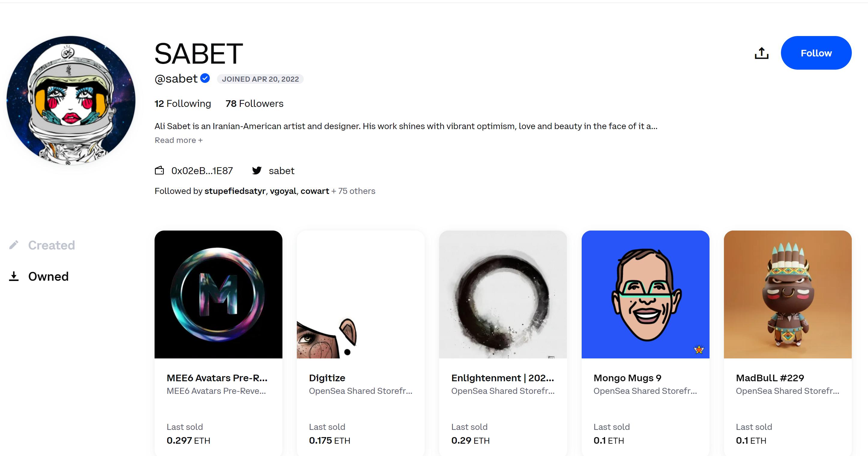Open the 78 Followers list
The width and height of the screenshot is (868, 456).
255,104
